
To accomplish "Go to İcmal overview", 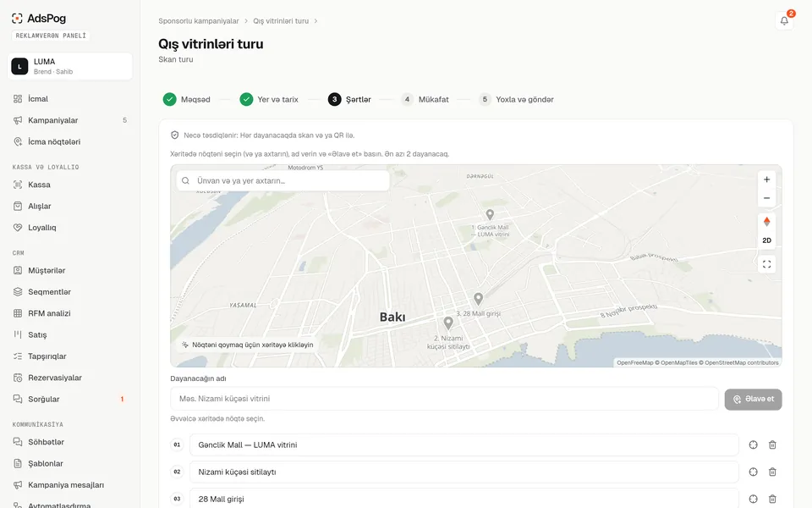I will pyautogui.click(x=70, y=98).
